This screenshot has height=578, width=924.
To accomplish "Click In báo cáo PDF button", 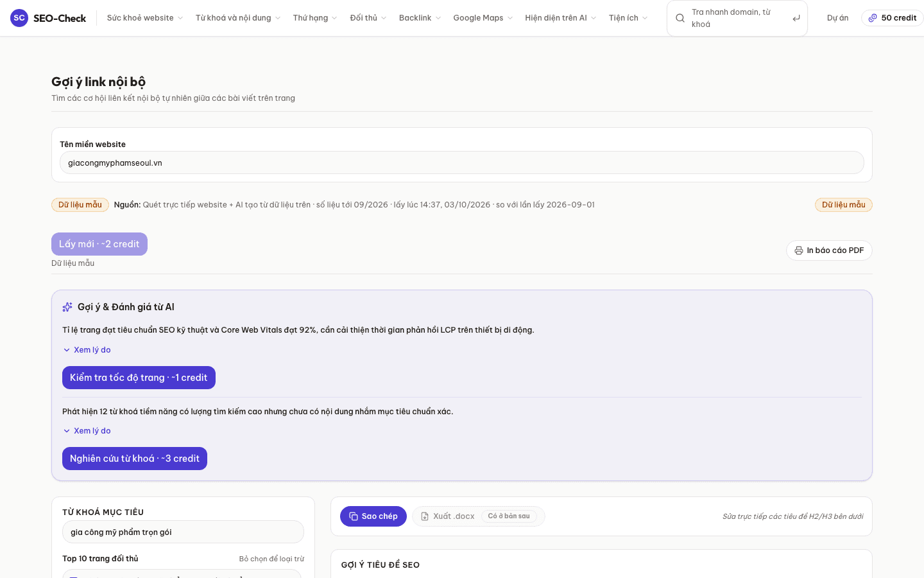I will (x=829, y=250).
